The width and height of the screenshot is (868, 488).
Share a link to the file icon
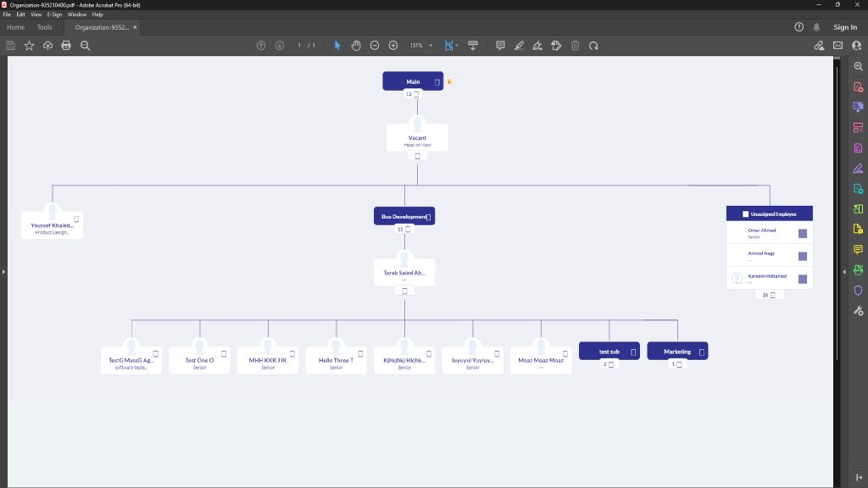(819, 46)
